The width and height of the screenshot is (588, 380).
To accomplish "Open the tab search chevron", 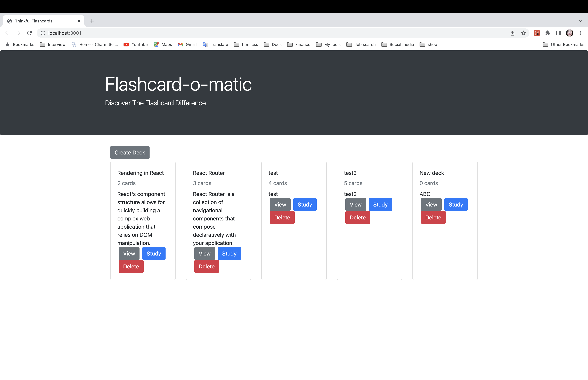I will (x=580, y=21).
